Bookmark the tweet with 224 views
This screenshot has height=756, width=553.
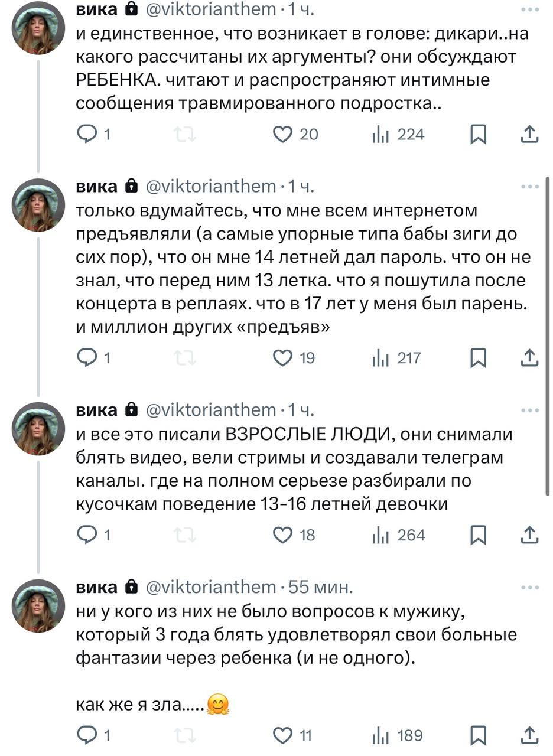click(x=477, y=135)
